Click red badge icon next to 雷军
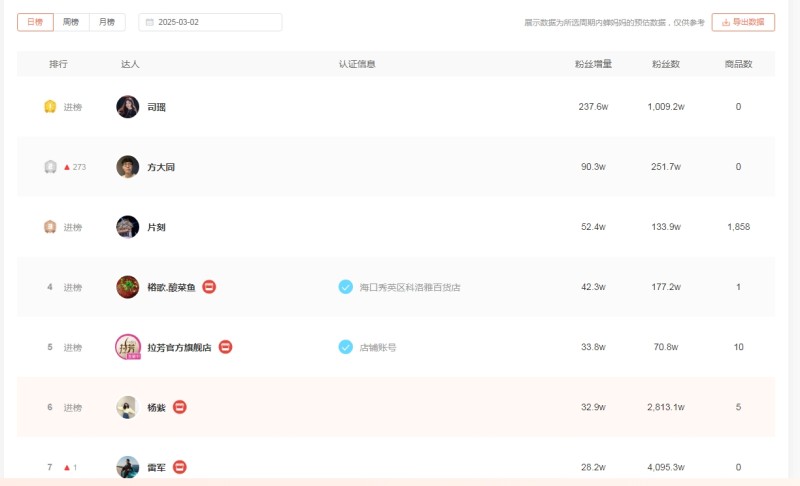 pyautogui.click(x=180, y=467)
